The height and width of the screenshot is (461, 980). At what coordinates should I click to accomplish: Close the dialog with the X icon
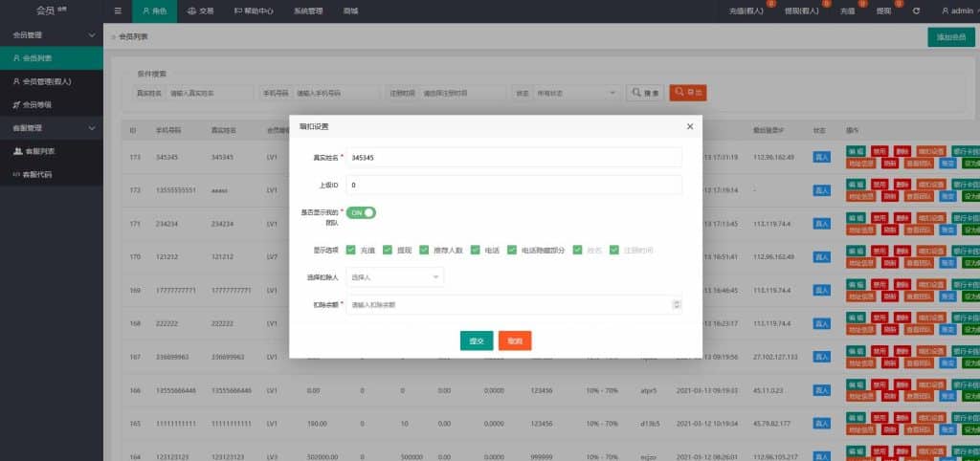coord(690,126)
